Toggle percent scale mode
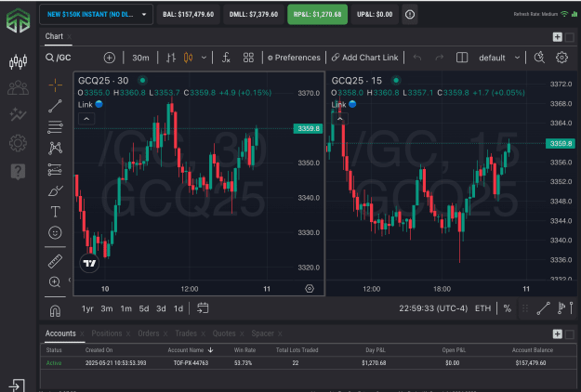The width and height of the screenshot is (581, 392). click(508, 308)
